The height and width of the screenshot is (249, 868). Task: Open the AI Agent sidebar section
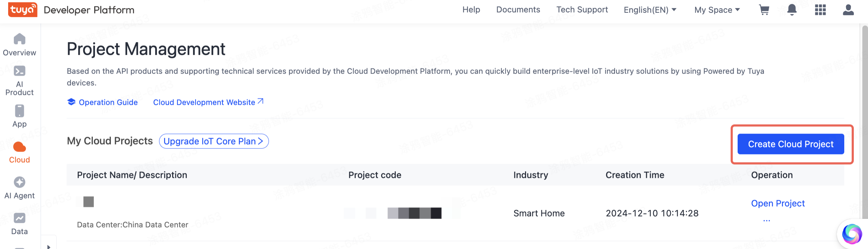19,188
